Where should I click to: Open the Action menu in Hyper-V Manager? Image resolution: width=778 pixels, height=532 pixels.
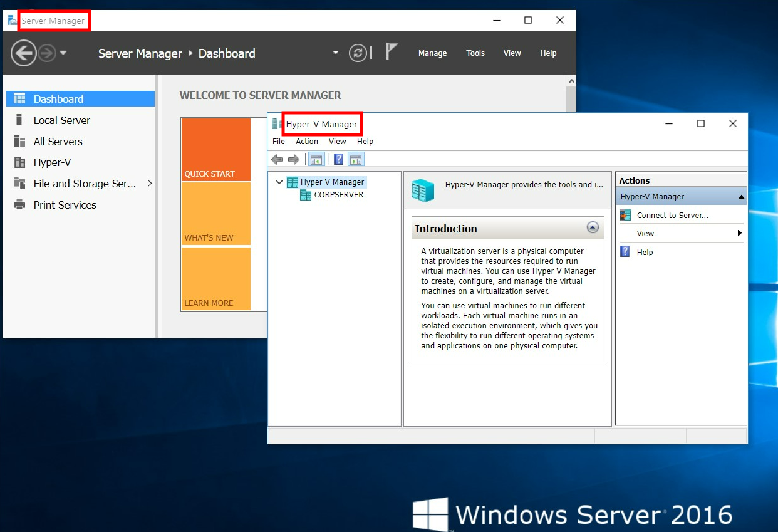(x=307, y=142)
